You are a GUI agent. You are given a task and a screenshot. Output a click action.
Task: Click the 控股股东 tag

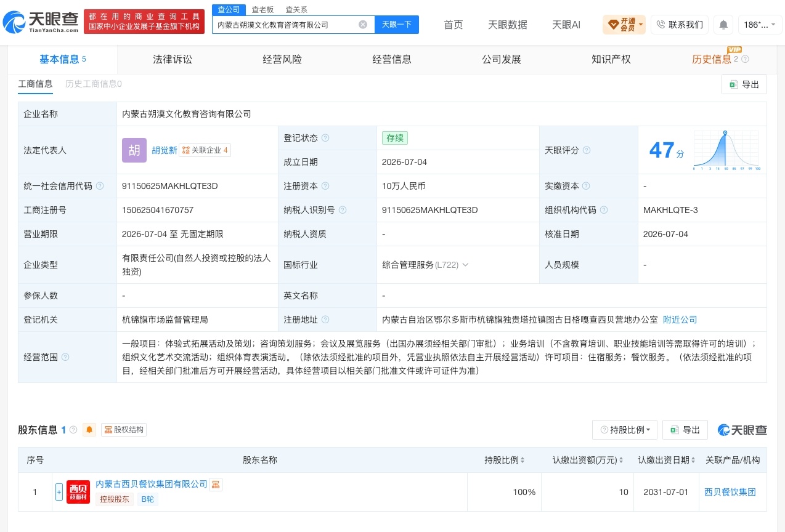115,499
